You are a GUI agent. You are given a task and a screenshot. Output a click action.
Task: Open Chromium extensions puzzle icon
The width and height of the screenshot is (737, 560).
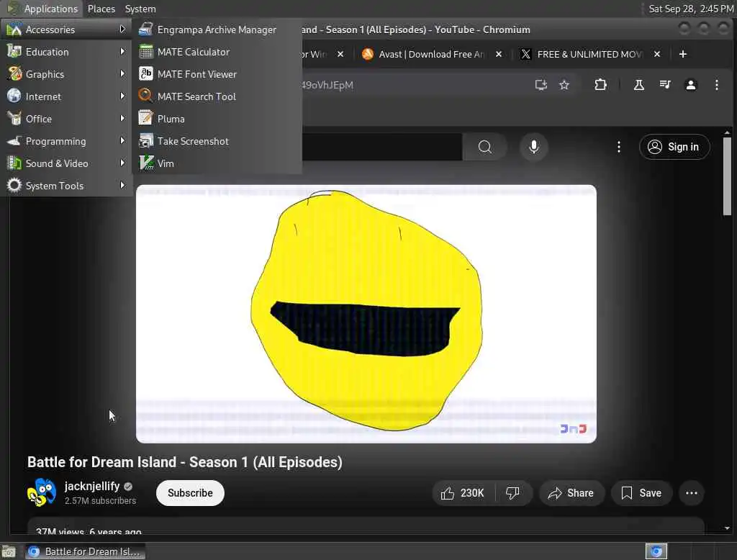(x=600, y=85)
